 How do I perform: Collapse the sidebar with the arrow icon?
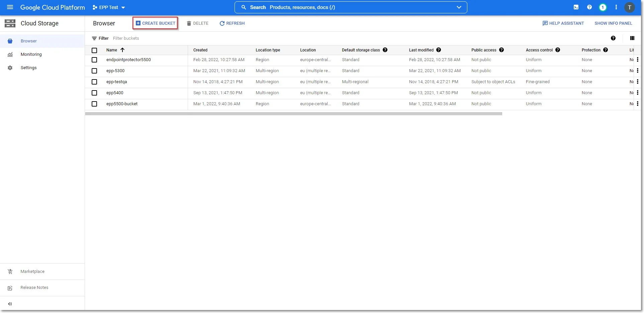(x=10, y=304)
